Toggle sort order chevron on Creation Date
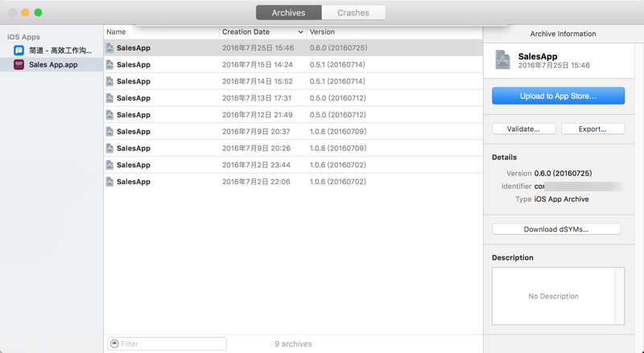The width and height of the screenshot is (644, 353). click(x=300, y=32)
